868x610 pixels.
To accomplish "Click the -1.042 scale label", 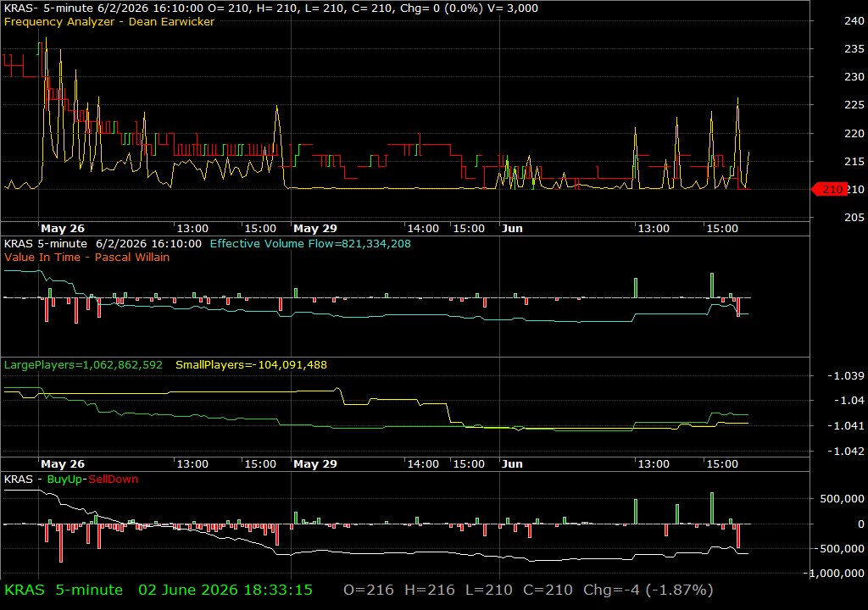I will [x=845, y=451].
